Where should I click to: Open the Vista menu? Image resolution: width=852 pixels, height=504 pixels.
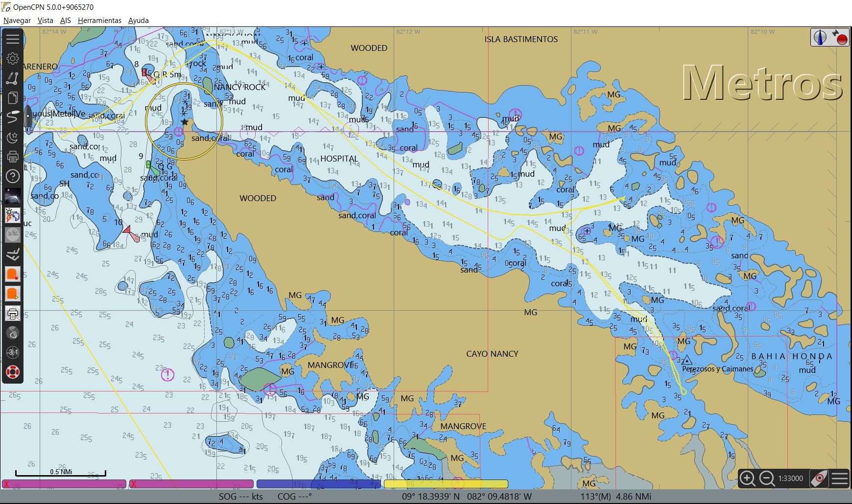tap(45, 21)
